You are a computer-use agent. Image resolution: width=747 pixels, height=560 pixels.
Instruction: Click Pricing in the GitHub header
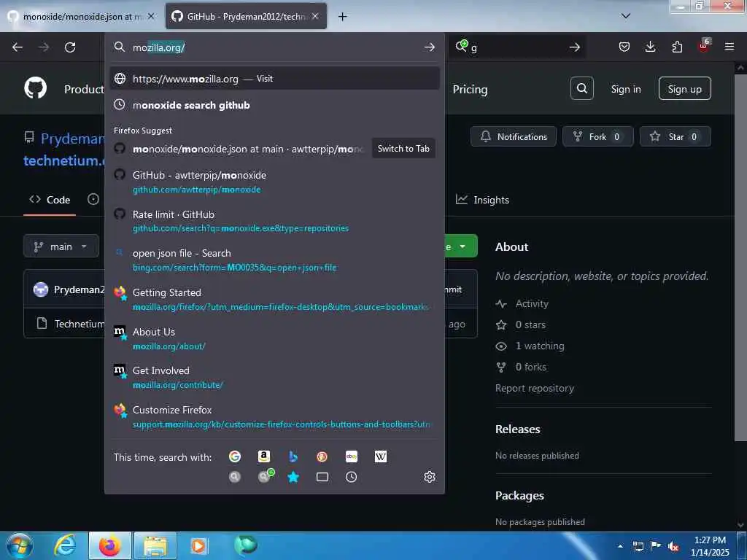point(470,89)
